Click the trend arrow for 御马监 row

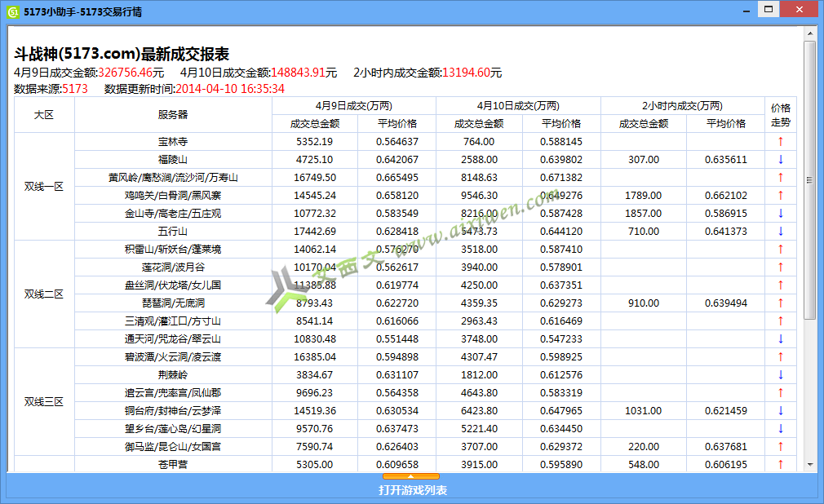click(781, 447)
